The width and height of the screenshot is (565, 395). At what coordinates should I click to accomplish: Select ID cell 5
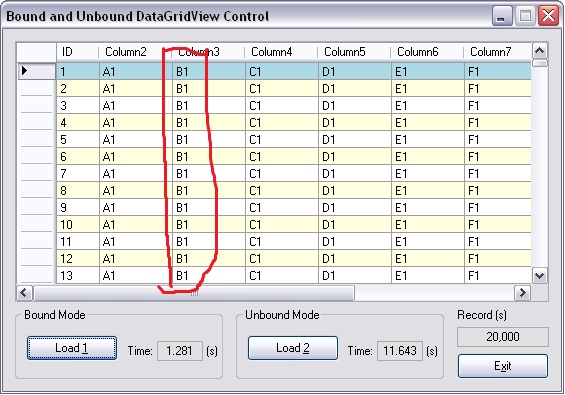pyautogui.click(x=78, y=139)
